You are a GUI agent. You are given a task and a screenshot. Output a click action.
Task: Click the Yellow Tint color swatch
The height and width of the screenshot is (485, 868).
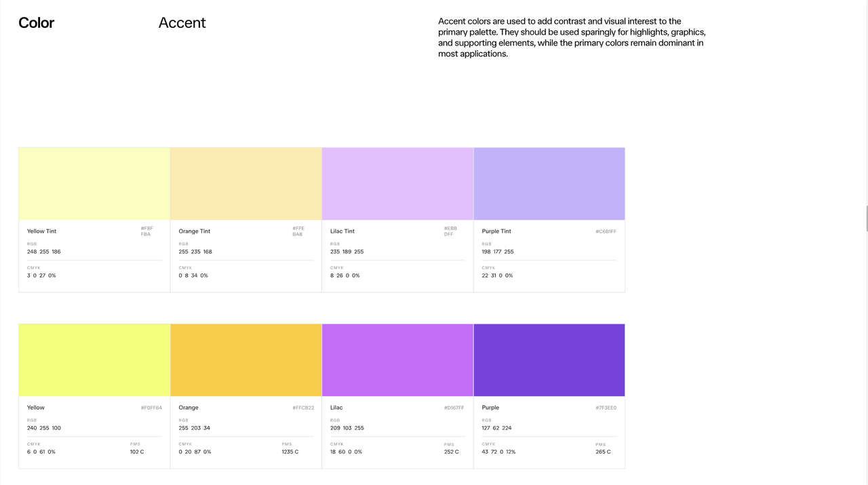[94, 184]
